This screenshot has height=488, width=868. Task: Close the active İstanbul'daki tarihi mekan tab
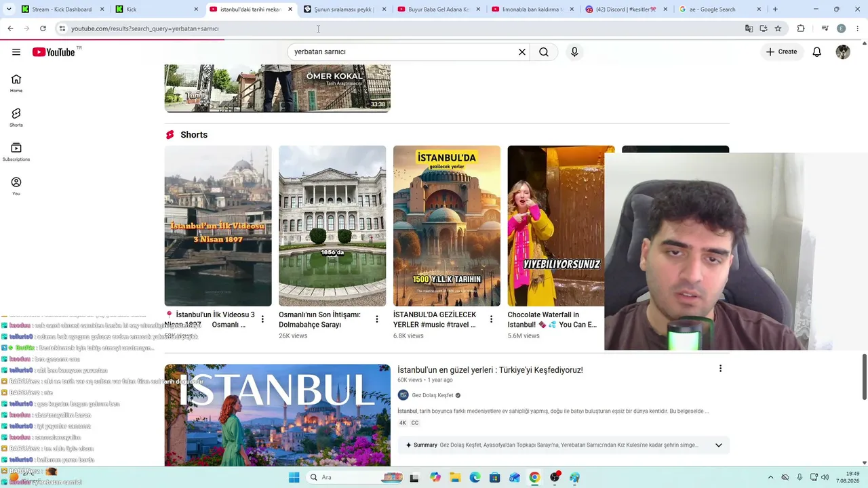coord(290,9)
